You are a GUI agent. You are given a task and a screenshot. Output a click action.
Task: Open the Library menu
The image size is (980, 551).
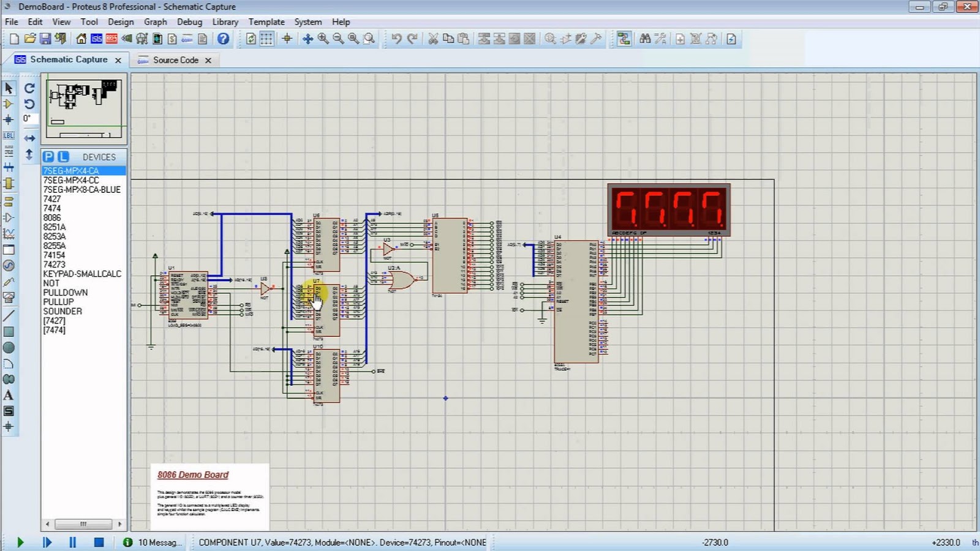pyautogui.click(x=225, y=22)
